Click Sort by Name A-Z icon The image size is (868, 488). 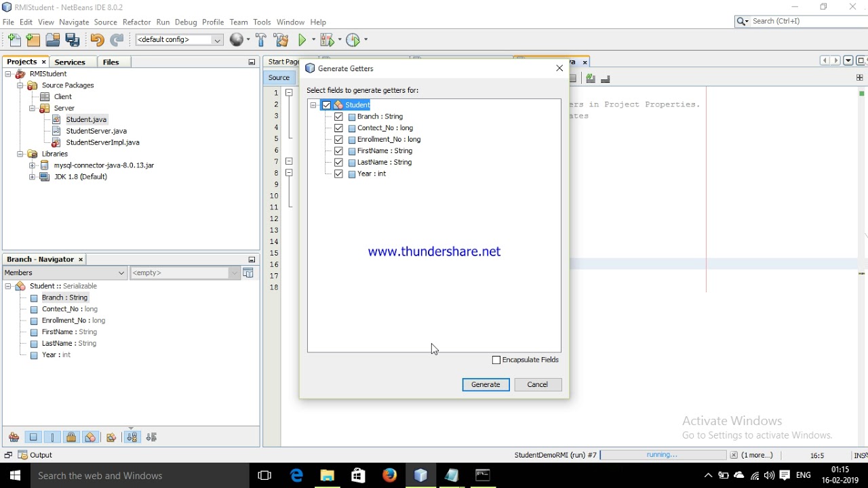pyautogui.click(x=132, y=437)
